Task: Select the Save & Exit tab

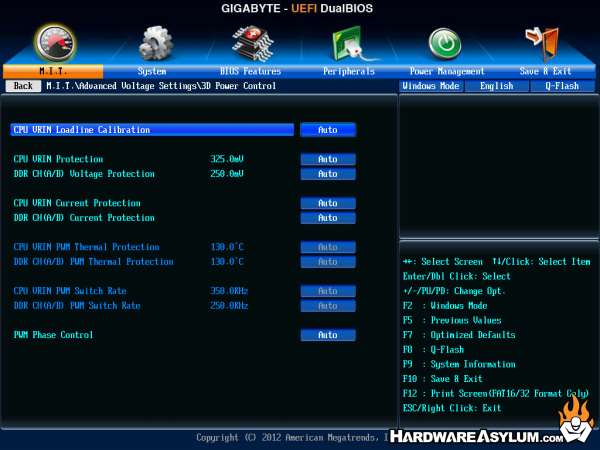Action: [x=545, y=71]
